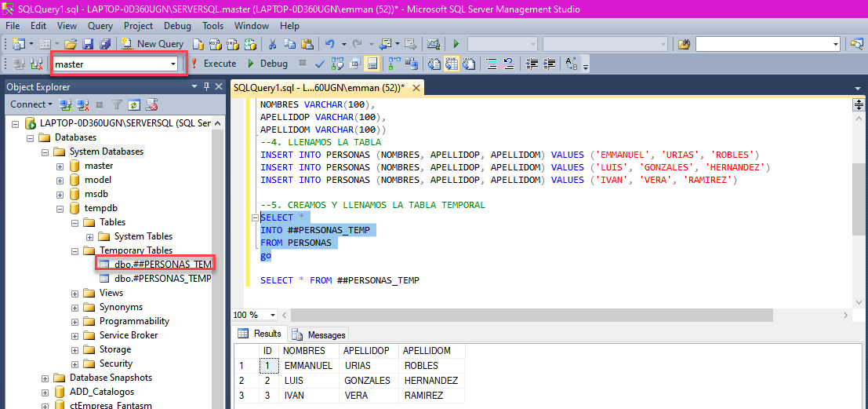This screenshot has height=409, width=868.
Task: Open the Query menu
Action: pyautogui.click(x=100, y=25)
